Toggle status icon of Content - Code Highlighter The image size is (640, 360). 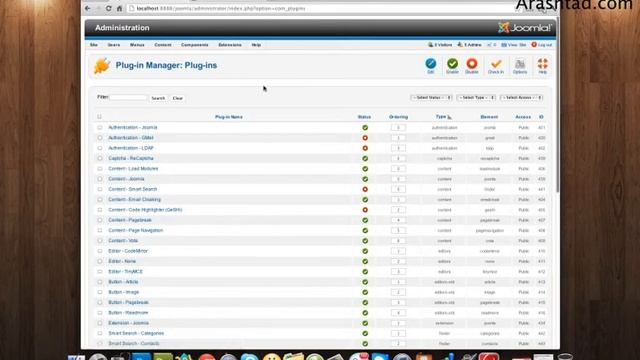pos(365,210)
